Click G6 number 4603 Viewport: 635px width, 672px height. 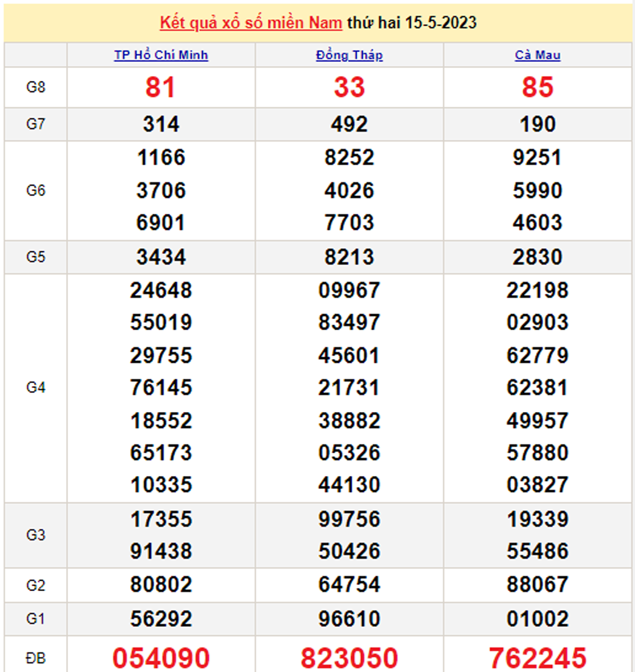(x=537, y=223)
